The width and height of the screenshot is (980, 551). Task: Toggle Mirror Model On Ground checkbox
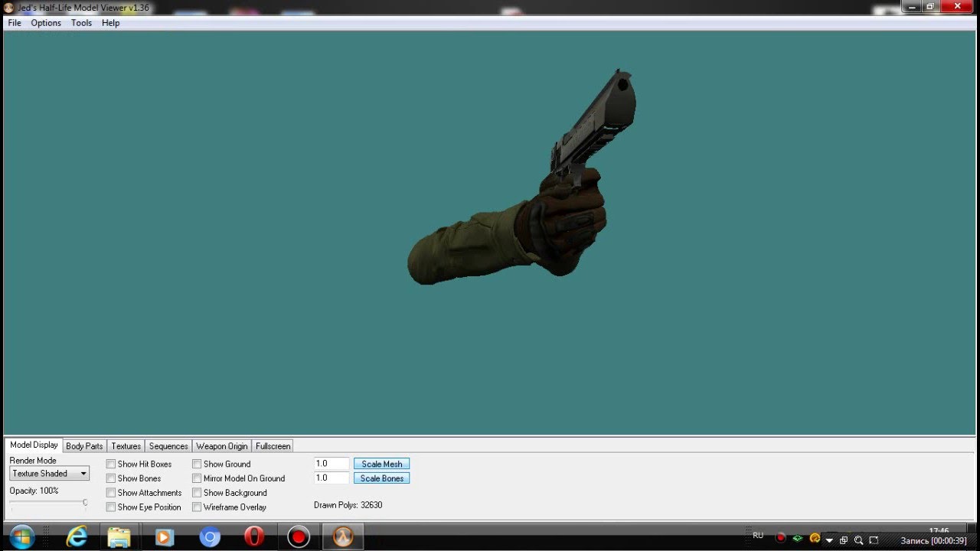197,478
